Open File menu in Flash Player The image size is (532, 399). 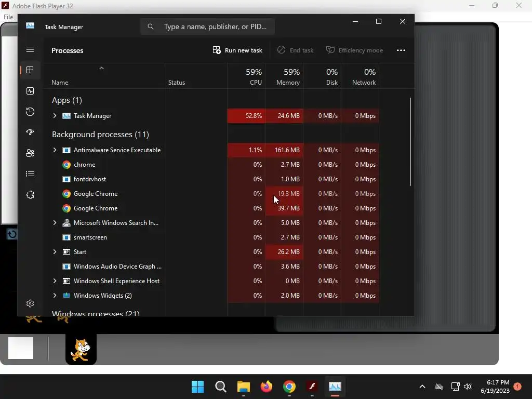(x=8, y=17)
